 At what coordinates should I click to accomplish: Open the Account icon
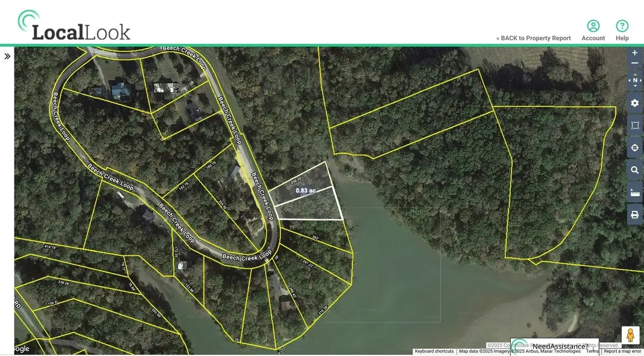[x=593, y=26]
